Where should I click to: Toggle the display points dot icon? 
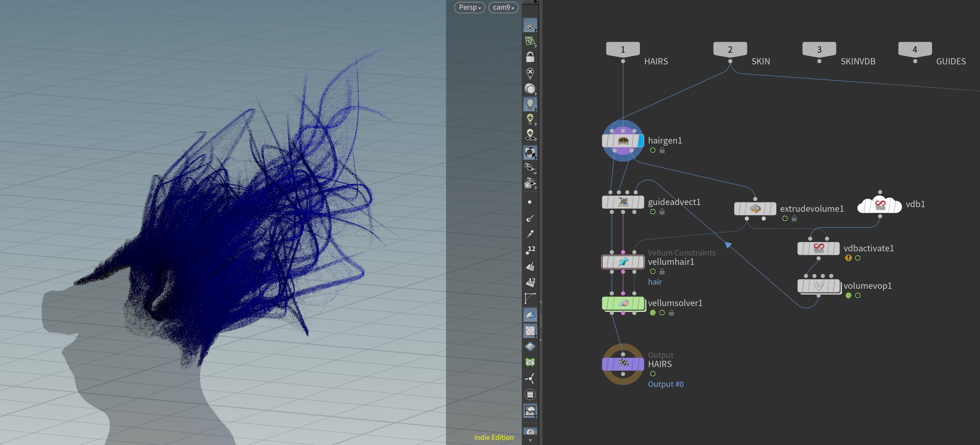(x=530, y=202)
